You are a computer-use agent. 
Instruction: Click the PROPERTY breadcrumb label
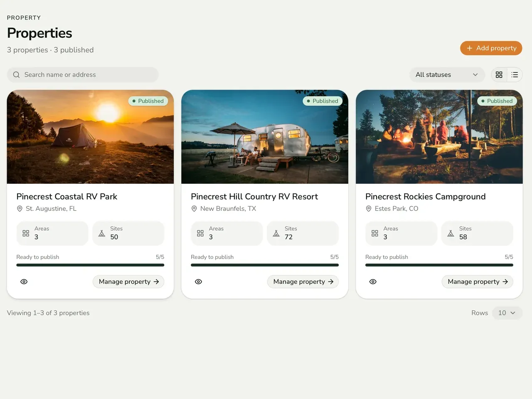24,18
